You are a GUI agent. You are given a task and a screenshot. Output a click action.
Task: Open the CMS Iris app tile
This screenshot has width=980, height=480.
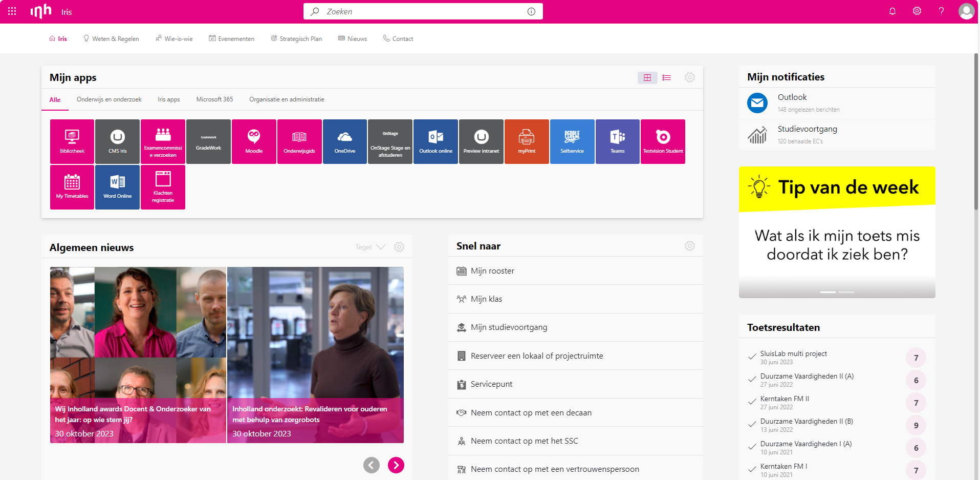coord(118,141)
